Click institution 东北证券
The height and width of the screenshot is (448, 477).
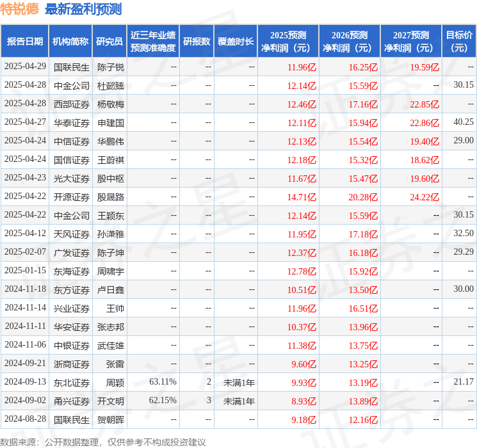coord(72,383)
